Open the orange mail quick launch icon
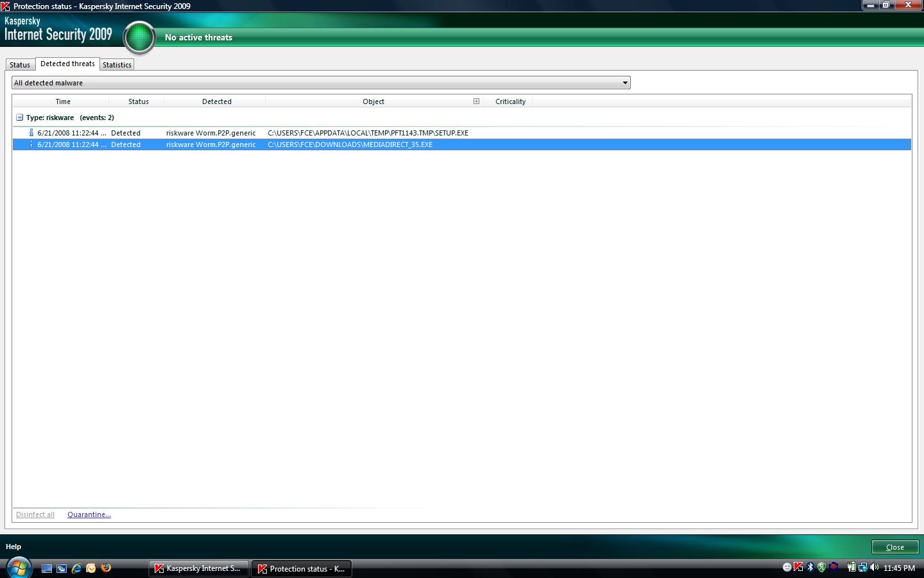This screenshot has height=578, width=924. [x=91, y=568]
